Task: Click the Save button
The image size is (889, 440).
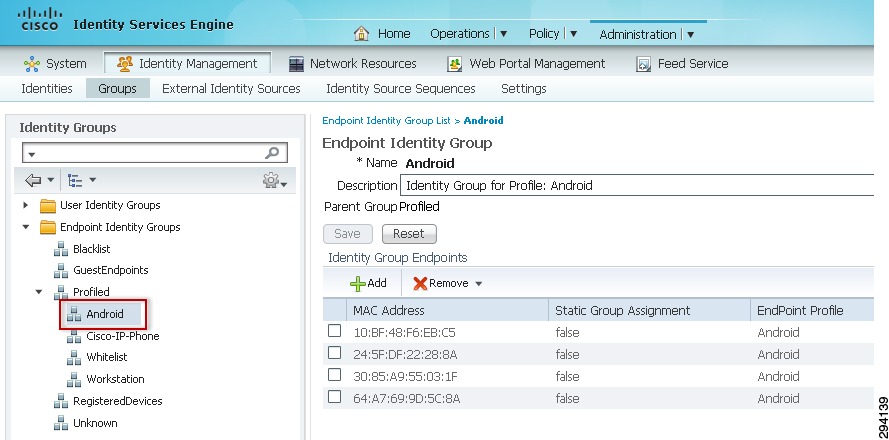Action: click(348, 234)
